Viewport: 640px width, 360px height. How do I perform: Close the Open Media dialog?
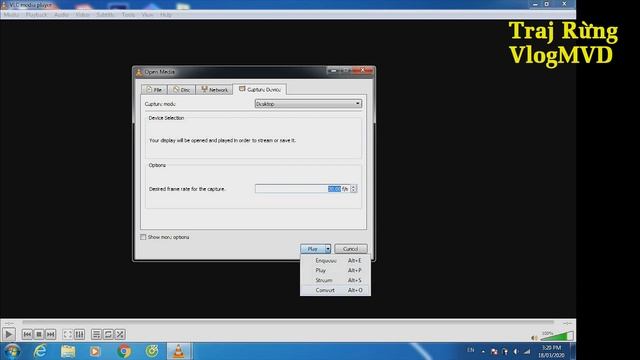(x=362, y=71)
